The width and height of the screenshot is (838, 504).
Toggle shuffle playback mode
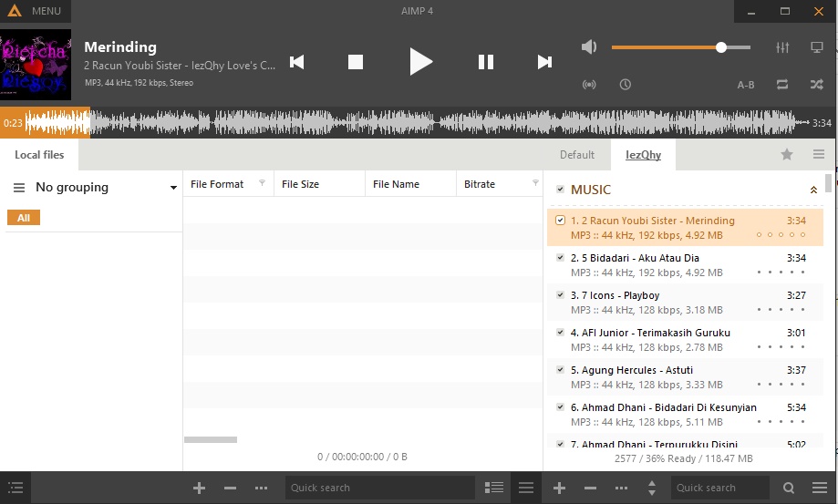(x=817, y=85)
